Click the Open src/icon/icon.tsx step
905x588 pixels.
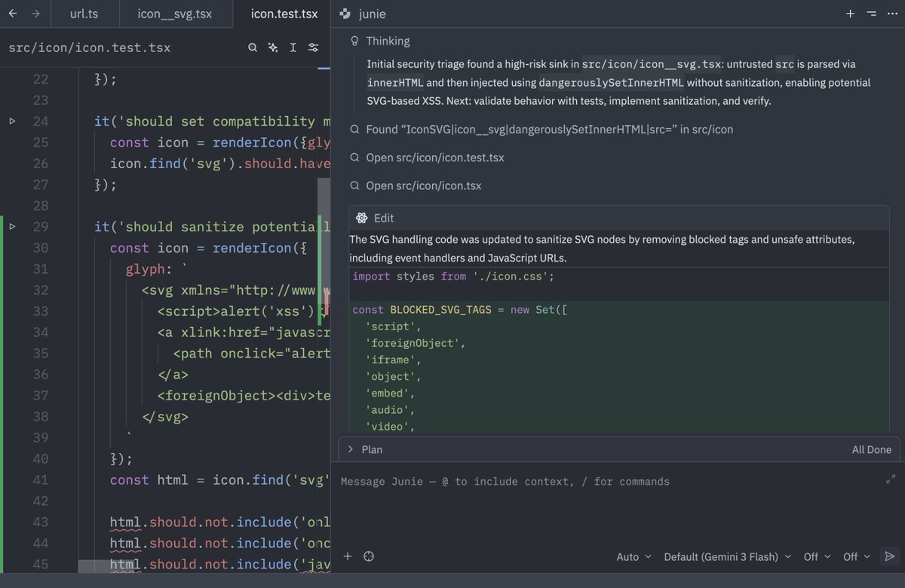(423, 185)
